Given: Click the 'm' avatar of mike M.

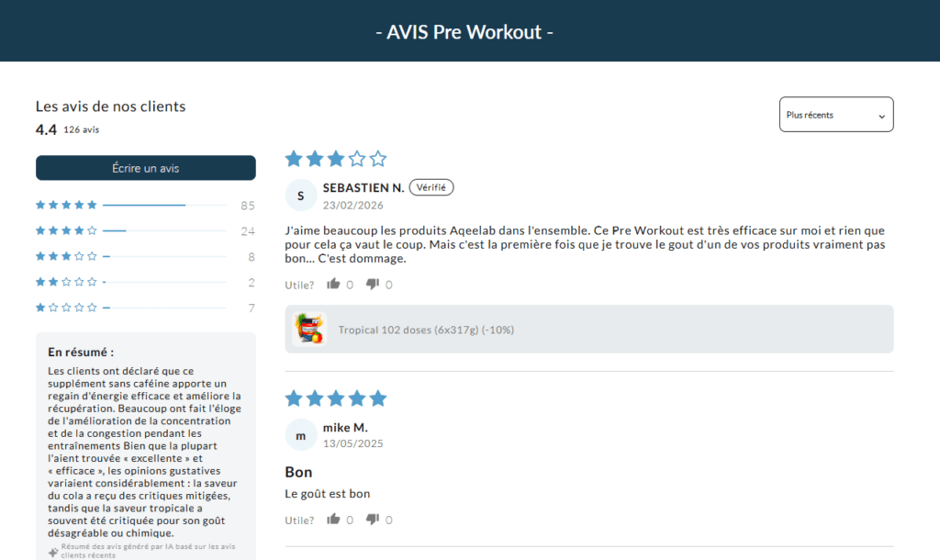Looking at the screenshot, I should (x=300, y=434).
